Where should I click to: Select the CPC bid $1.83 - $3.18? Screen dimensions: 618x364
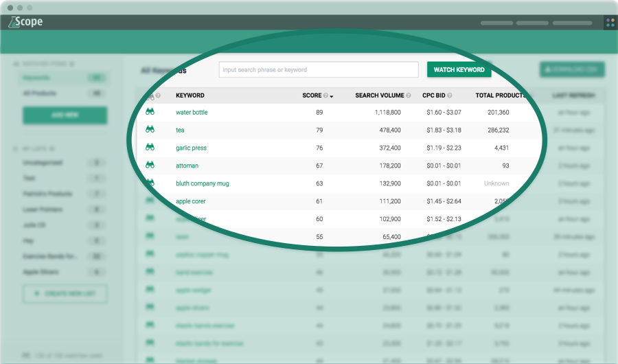point(444,130)
